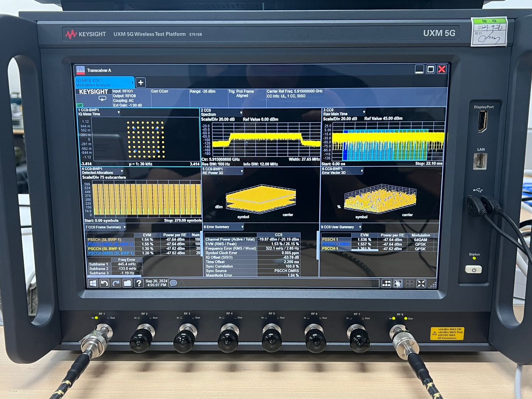This screenshot has width=532, height=399.
Task: Click the resize grip dots at bottom corner
Action: [x=433, y=285]
